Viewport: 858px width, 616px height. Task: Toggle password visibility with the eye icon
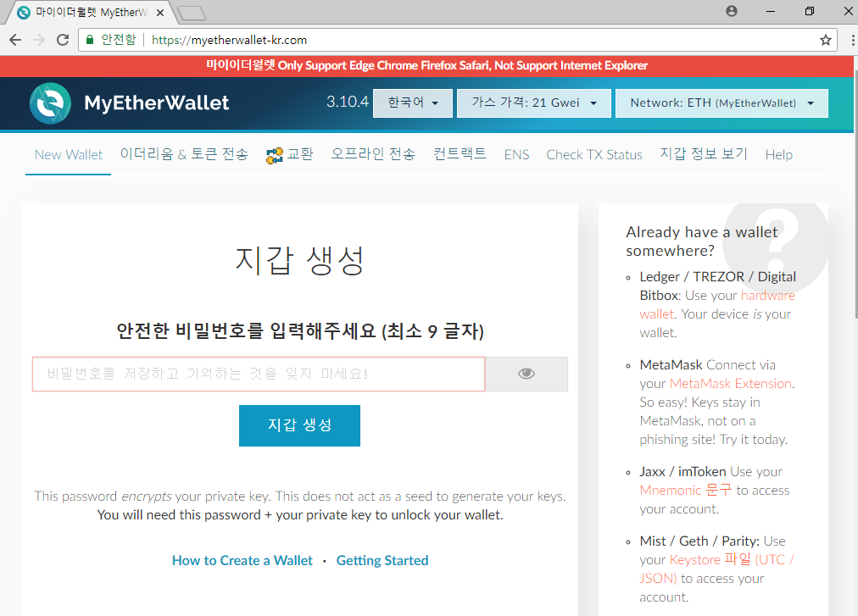point(526,374)
